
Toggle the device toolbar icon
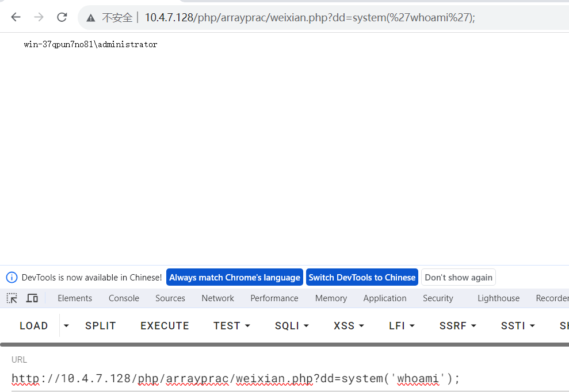click(x=32, y=298)
